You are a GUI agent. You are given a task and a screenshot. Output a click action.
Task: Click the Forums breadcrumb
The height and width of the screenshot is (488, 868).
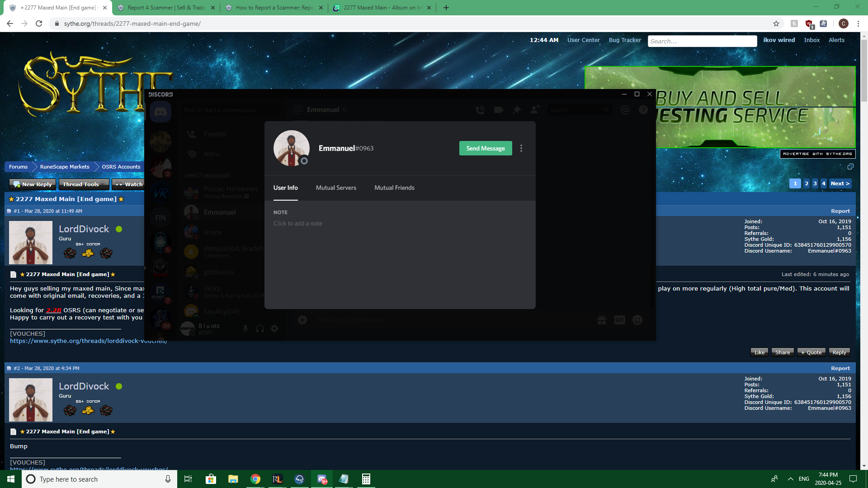click(18, 167)
